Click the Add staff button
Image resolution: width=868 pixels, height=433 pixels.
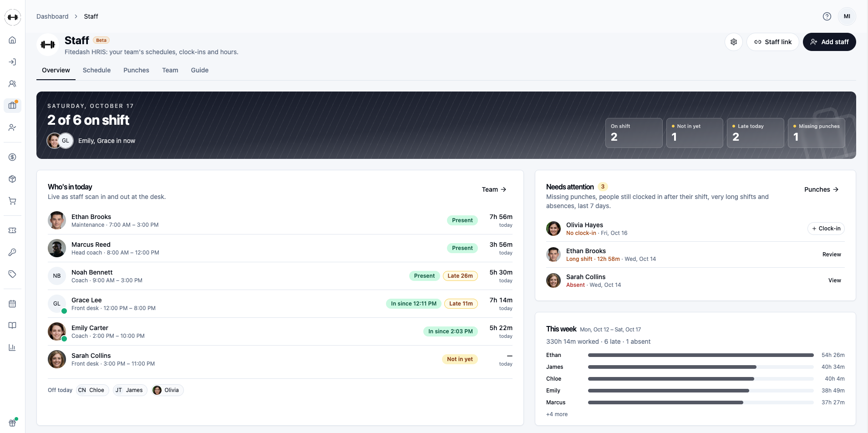point(829,42)
